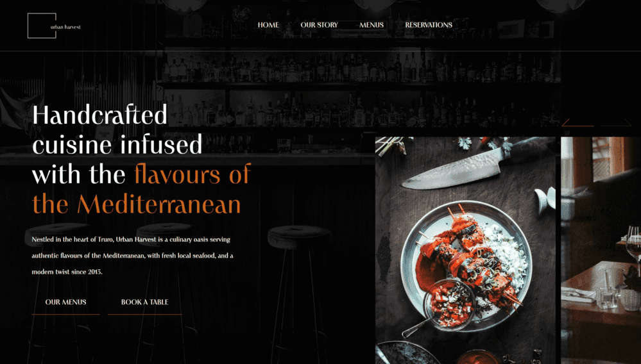Click the next slide arrow above gallery
Screen dimensions: 641x364
coord(616,122)
